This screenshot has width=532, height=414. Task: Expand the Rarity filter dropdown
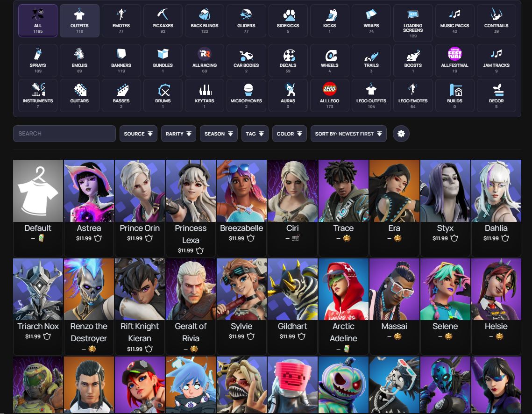[178, 134]
